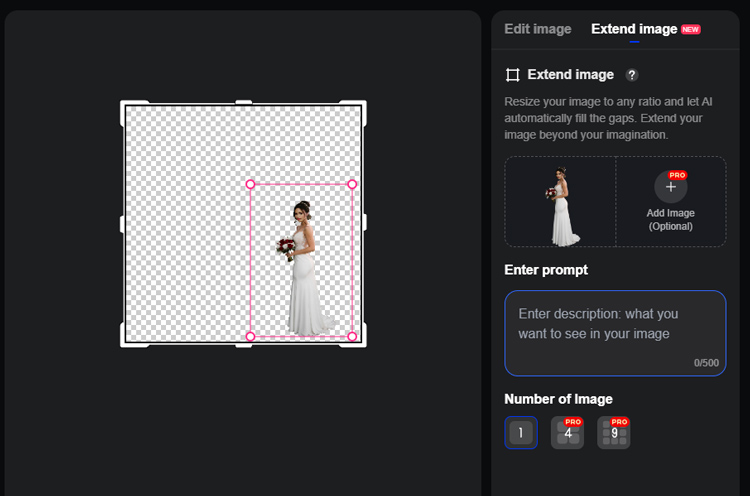Click the top edge middle handle of canvas
750x496 pixels.
243,102
